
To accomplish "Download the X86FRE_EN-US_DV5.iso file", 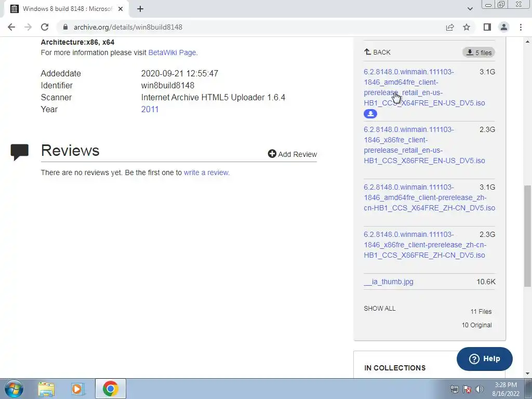I will coord(424,145).
